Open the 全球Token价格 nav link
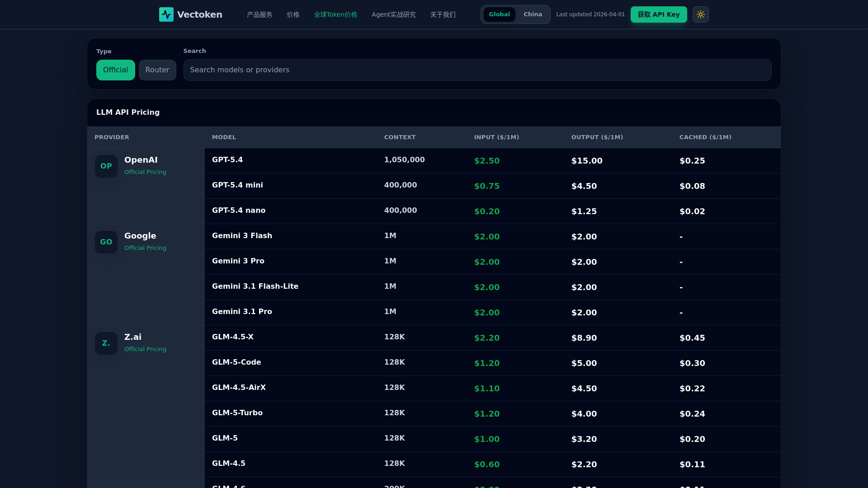Image resolution: width=868 pixels, height=488 pixels. point(335,14)
